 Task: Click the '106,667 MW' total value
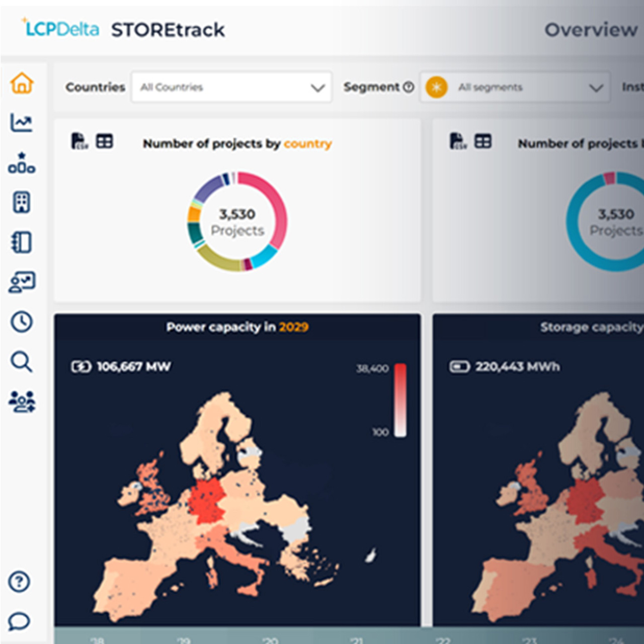(134, 366)
